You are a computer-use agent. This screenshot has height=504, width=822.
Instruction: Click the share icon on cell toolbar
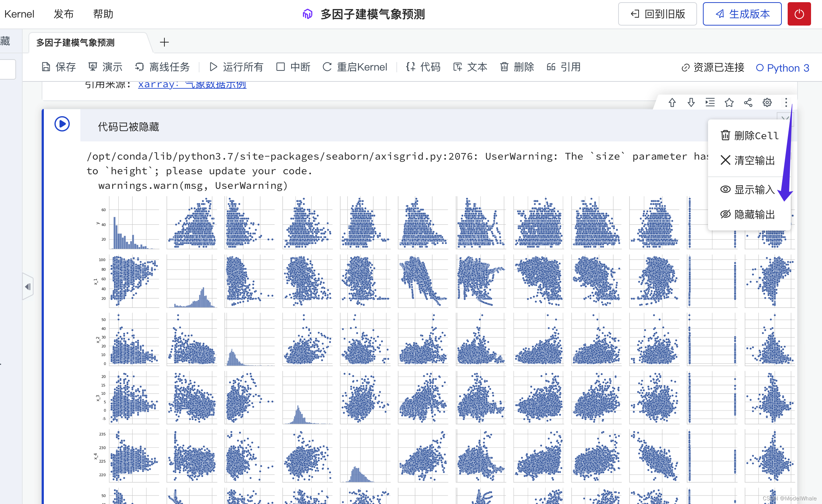(x=748, y=103)
